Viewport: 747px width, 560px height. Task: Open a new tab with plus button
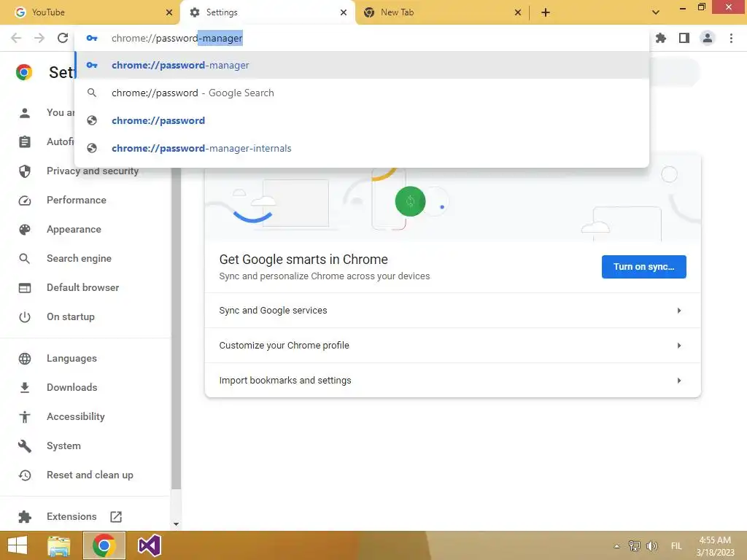click(x=546, y=12)
